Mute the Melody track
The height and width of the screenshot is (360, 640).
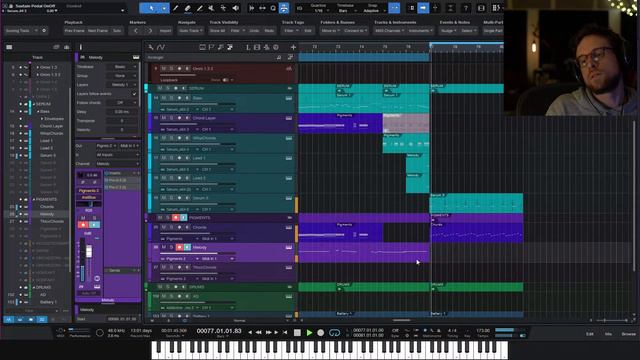coord(164,247)
